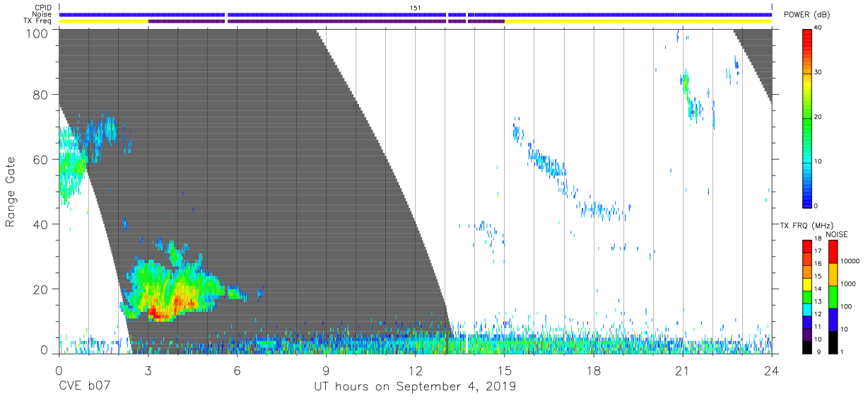Image resolution: width=868 pixels, height=401 pixels.
Task: Click the 'CVE b07' radar label
Action: pos(85,386)
